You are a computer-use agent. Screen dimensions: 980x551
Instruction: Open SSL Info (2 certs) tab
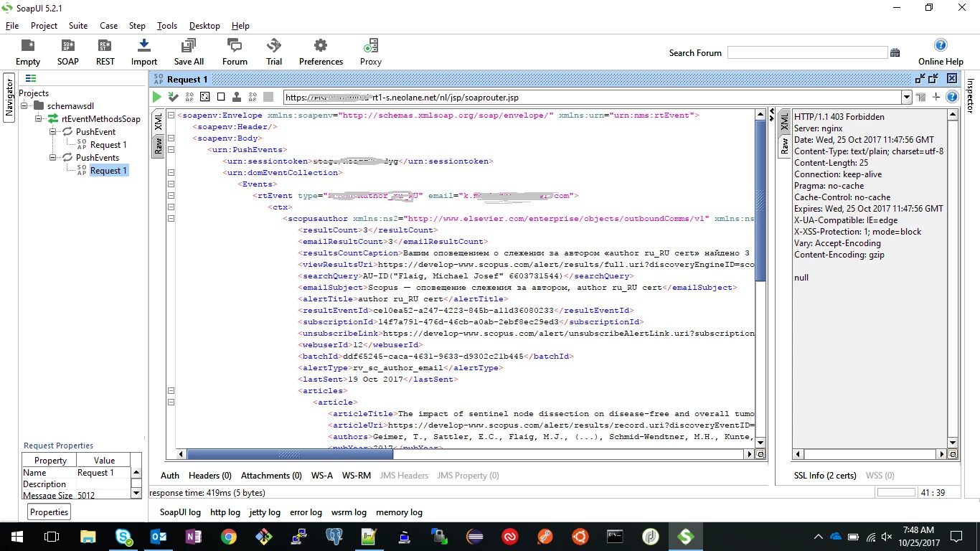click(x=825, y=476)
